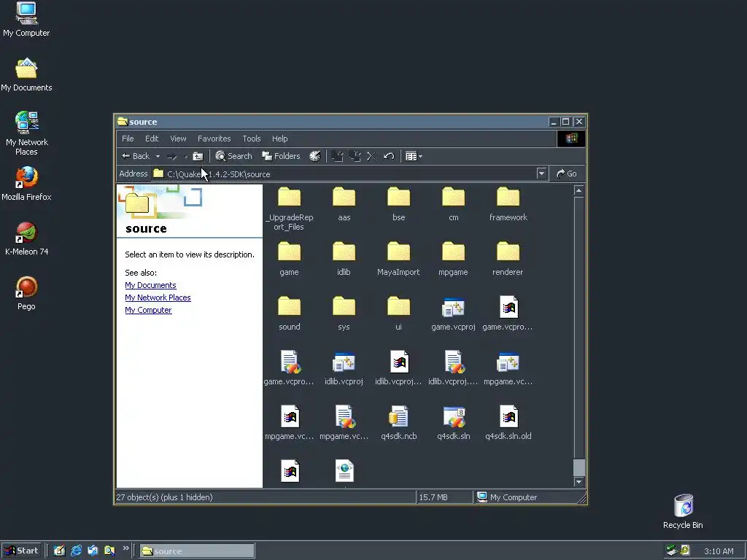Select the MayaImport folder
This screenshot has height=560, width=747.
pyautogui.click(x=399, y=260)
